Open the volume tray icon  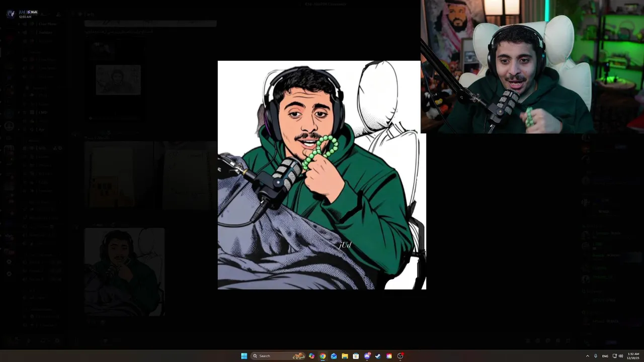621,356
